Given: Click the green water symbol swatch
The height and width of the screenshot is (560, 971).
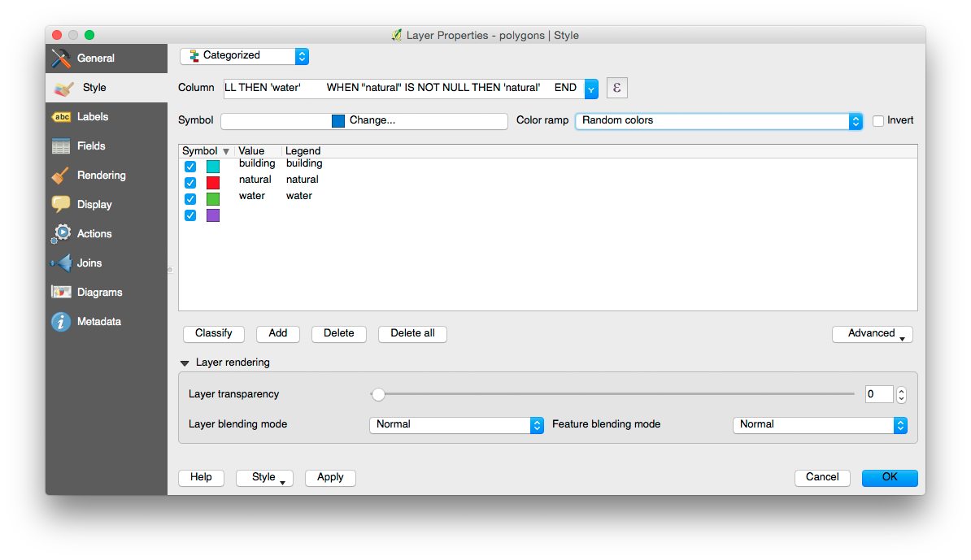Looking at the screenshot, I should click(213, 199).
